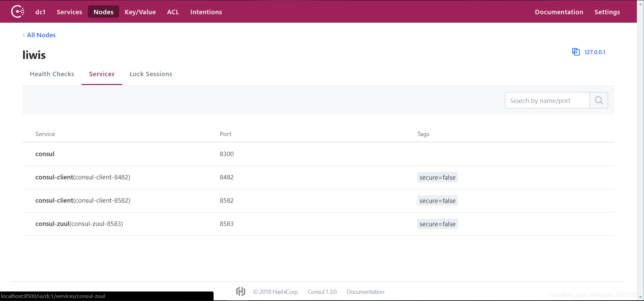Click the page vertical scrollbar
This screenshot has width=644, height=301.
point(640,150)
